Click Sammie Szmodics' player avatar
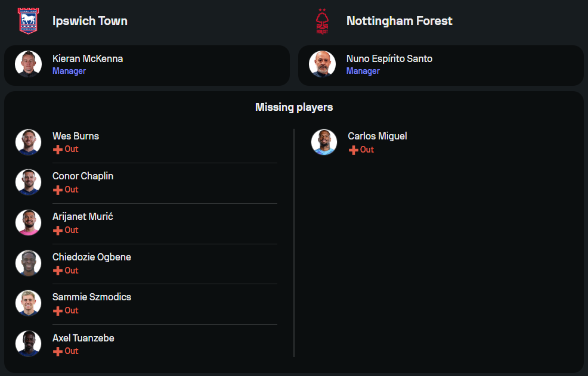The width and height of the screenshot is (588, 376). click(x=28, y=303)
